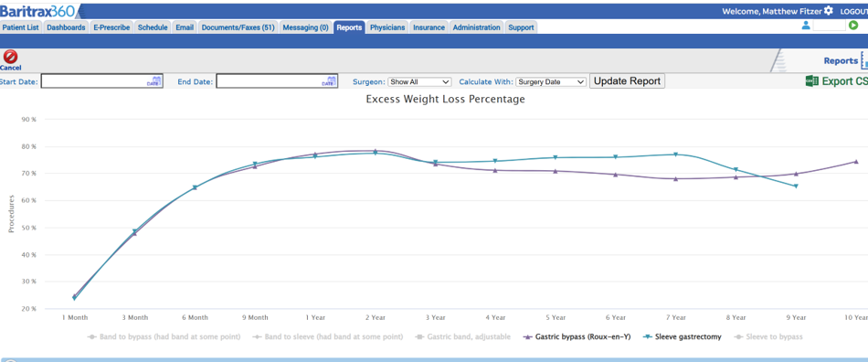Open the Insurance tab
Viewport: 868px width, 362px height.
[x=429, y=27]
